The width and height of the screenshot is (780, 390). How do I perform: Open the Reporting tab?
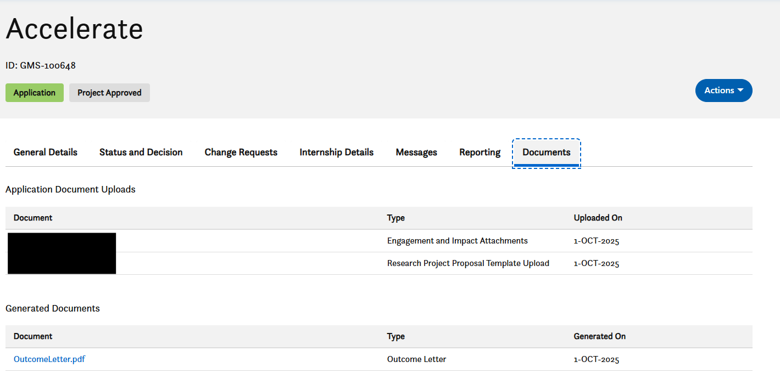[480, 152]
